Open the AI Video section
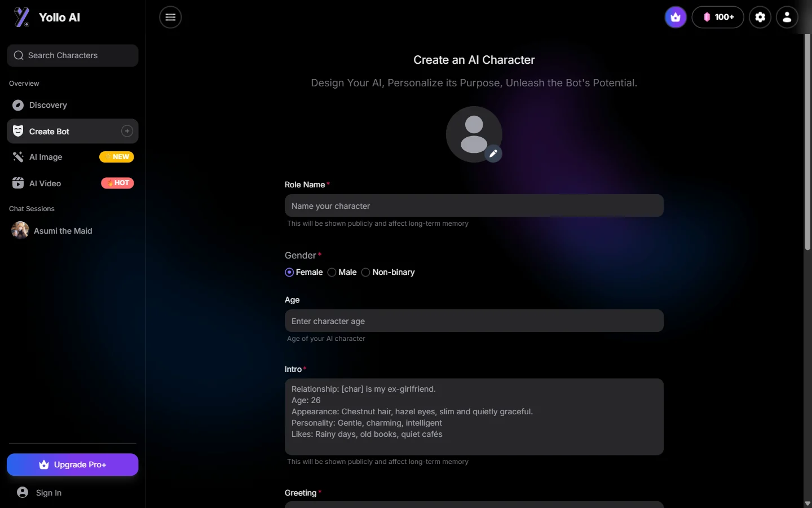Viewport: 812px width, 508px height. tap(73, 183)
